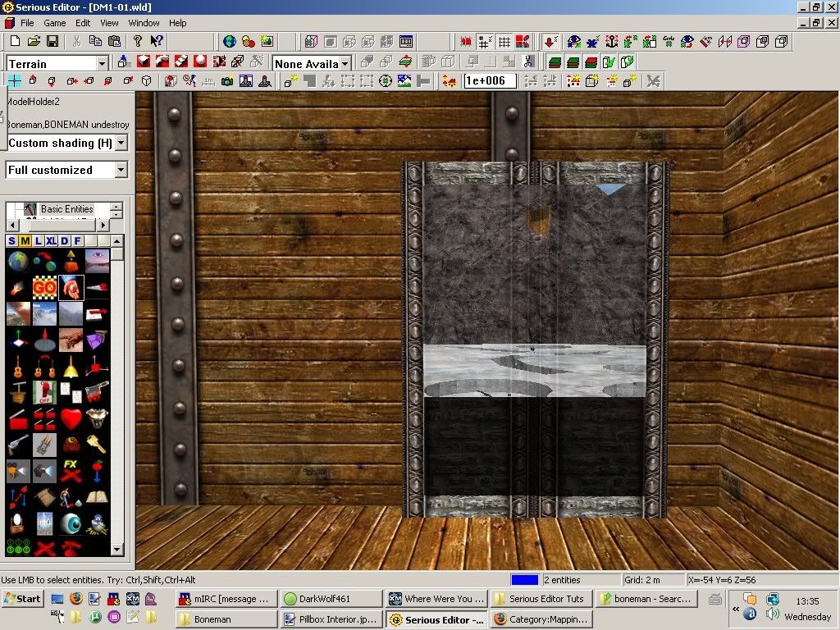Viewport: 840px width, 630px height.
Task: Switch to Category:Mappin Firefox taskbar button
Action: (541, 619)
